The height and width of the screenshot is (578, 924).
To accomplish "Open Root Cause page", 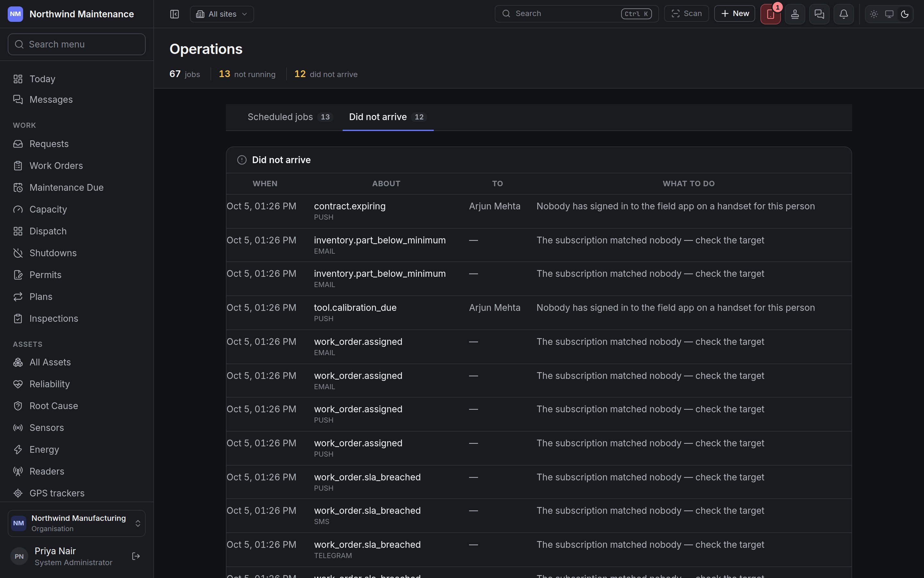I will (x=77, y=406).
